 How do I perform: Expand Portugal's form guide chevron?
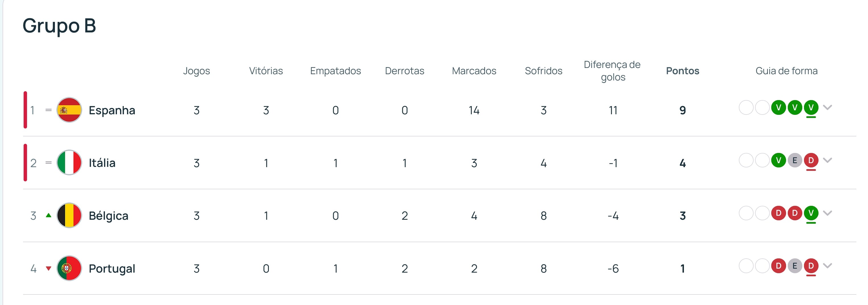click(x=828, y=265)
